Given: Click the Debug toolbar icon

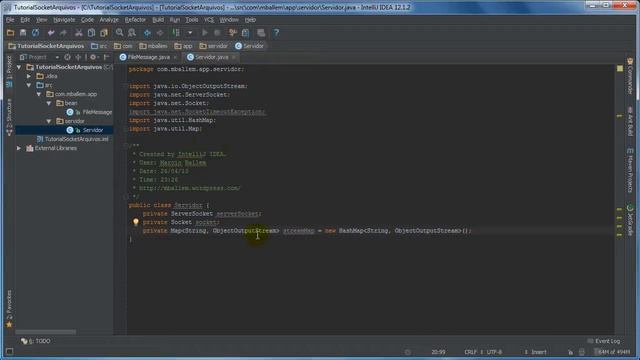Looking at the screenshot, I should click(218, 33).
